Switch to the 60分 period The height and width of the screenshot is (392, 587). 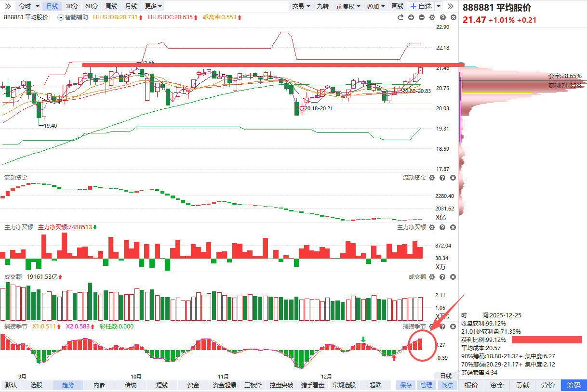pos(91,6)
